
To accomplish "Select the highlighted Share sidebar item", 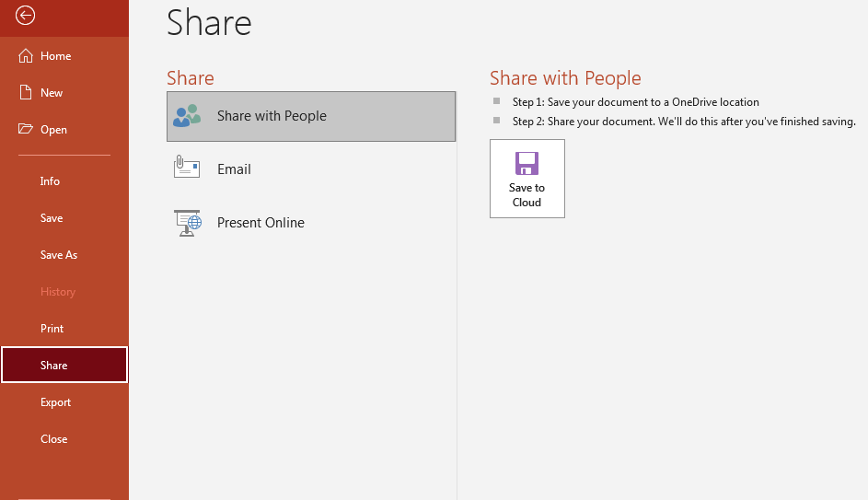I will 54,366.
